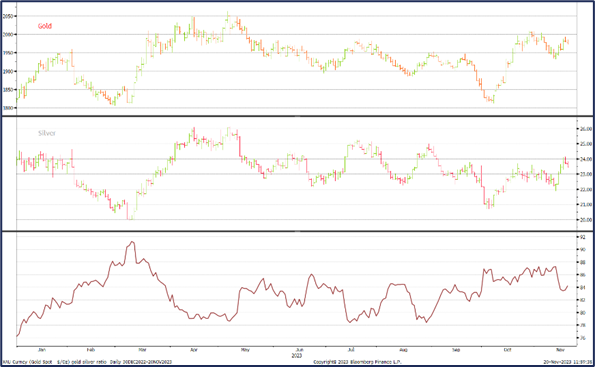Click the Feb month label
595x367 pixels.
[91, 350]
